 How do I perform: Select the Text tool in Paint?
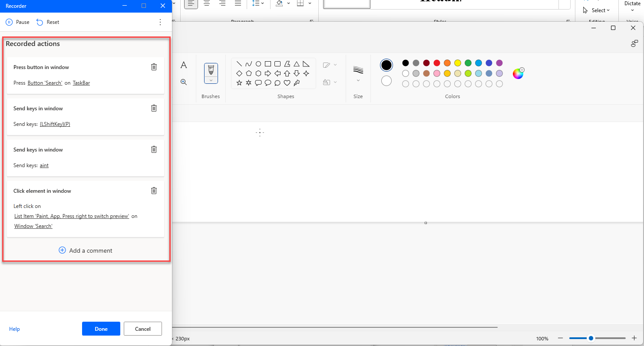click(x=184, y=64)
